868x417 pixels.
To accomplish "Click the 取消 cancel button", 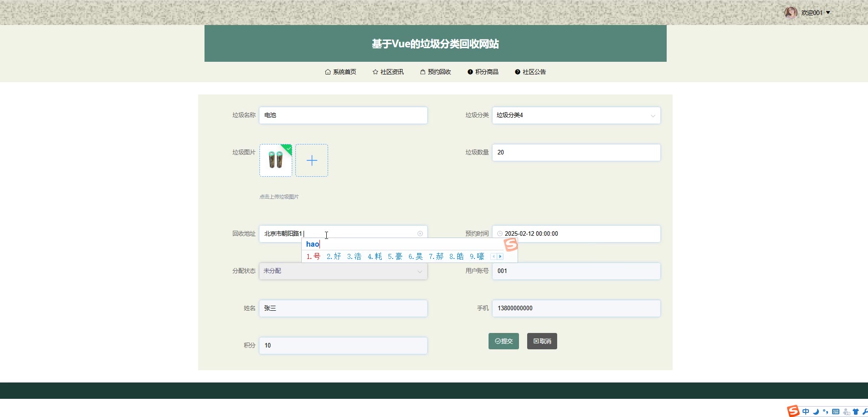I will [x=542, y=341].
